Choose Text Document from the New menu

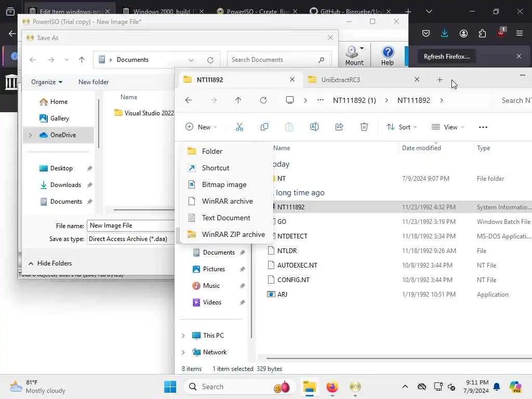tap(227, 218)
